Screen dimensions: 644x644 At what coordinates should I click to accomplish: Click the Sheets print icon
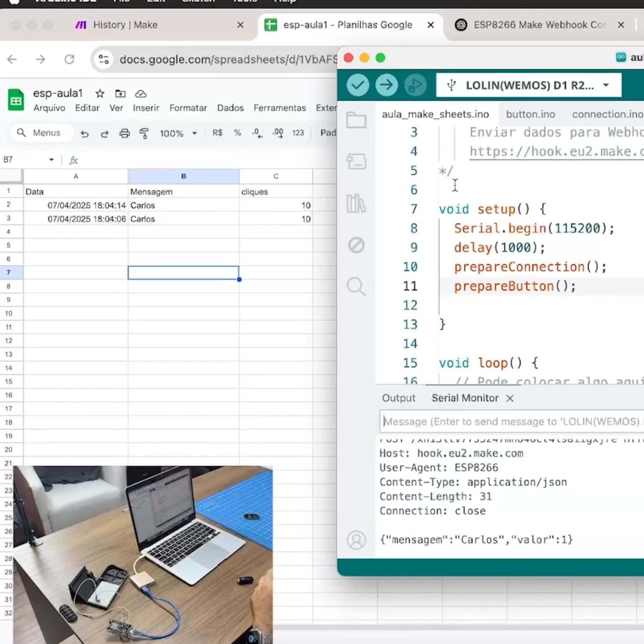[124, 133]
